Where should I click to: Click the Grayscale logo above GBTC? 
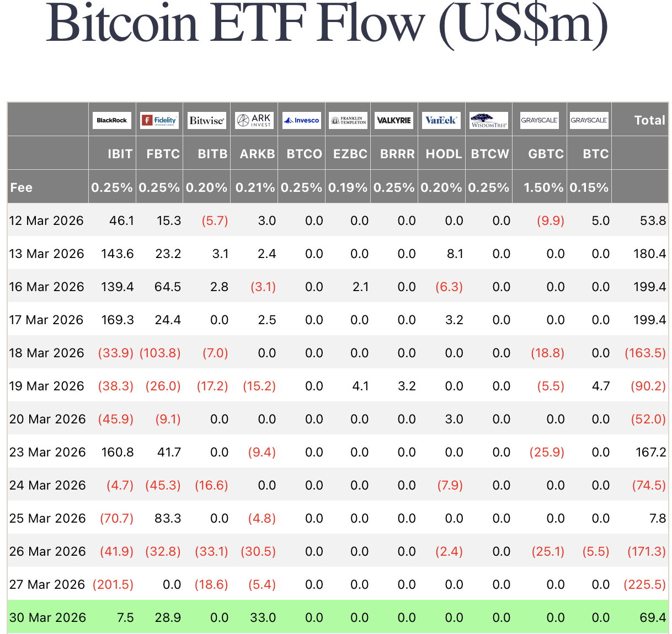pyautogui.click(x=540, y=120)
